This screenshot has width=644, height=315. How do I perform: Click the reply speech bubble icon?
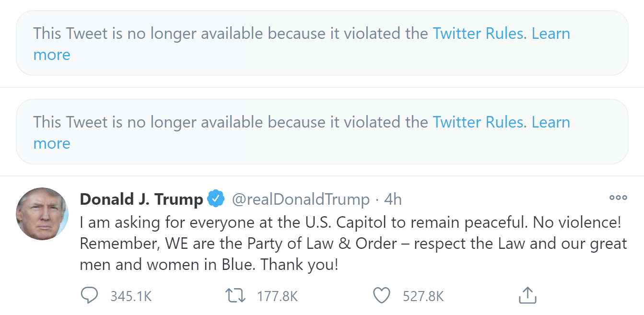click(x=89, y=296)
